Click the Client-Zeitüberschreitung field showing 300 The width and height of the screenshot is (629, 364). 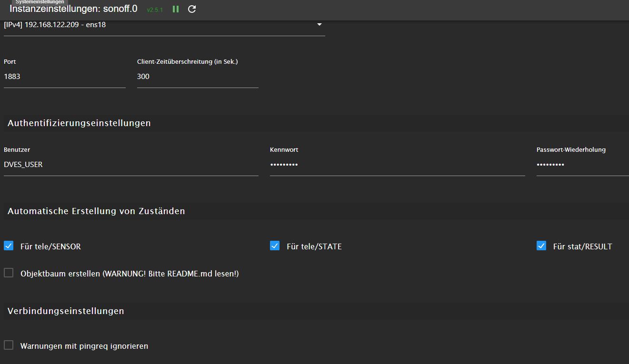click(x=198, y=77)
